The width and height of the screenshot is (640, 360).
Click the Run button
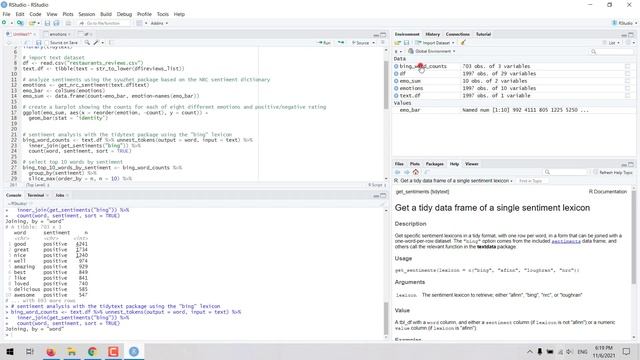[324, 43]
